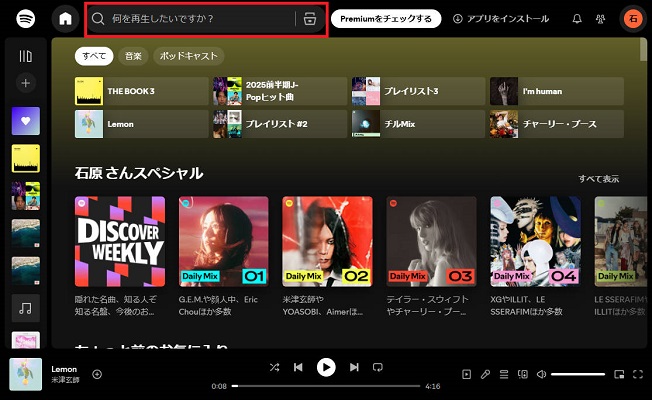The height and width of the screenshot is (400, 652).
Task: Mute using the volume speaker icon
Action: point(541,374)
